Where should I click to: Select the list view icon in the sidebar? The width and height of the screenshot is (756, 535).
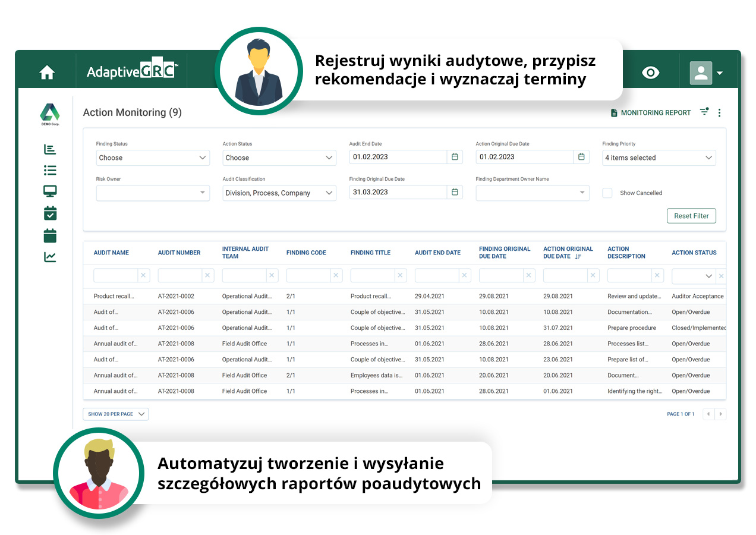tap(50, 170)
